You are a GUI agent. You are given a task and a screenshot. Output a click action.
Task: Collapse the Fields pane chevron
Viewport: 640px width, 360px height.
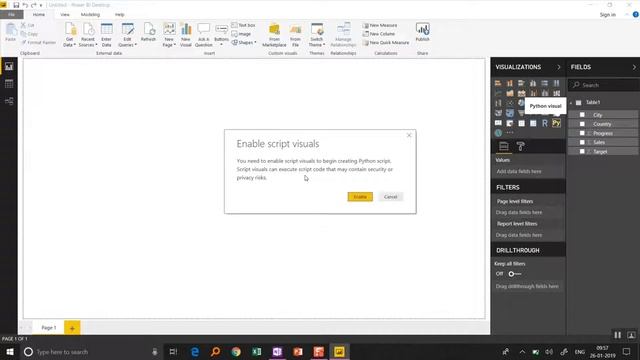(634, 67)
